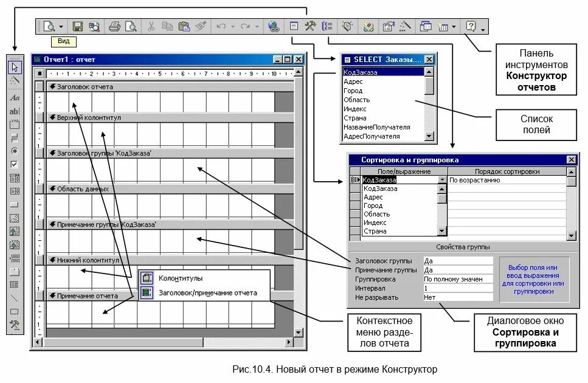
Task: Open the Code toolbar icon
Action: coord(368,27)
